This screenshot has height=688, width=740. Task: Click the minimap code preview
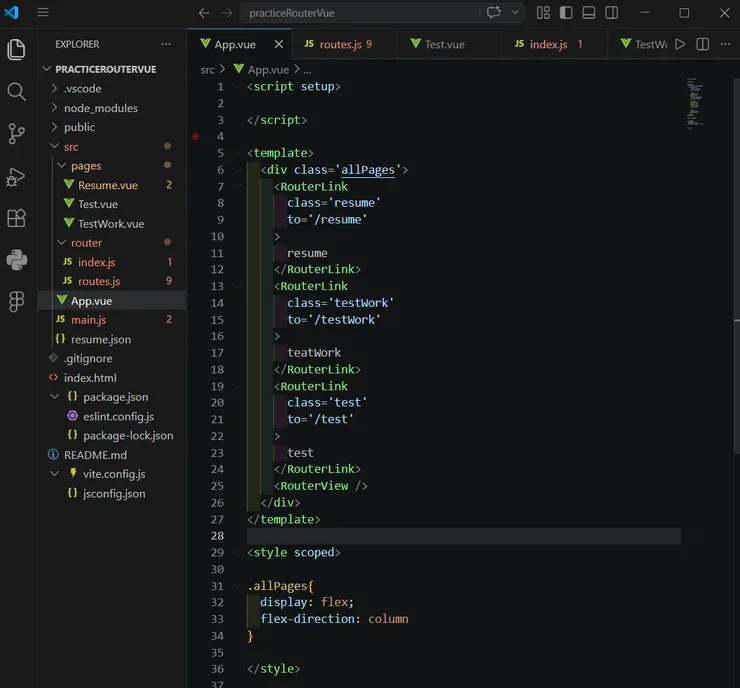(695, 102)
